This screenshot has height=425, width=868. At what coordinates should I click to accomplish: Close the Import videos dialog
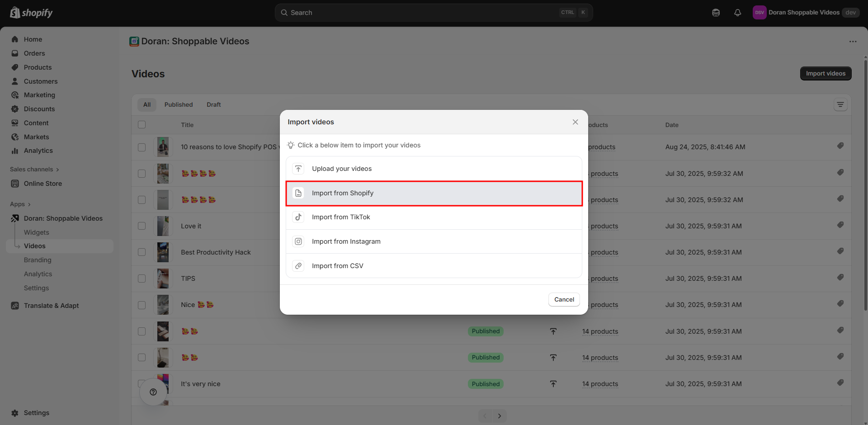point(575,122)
